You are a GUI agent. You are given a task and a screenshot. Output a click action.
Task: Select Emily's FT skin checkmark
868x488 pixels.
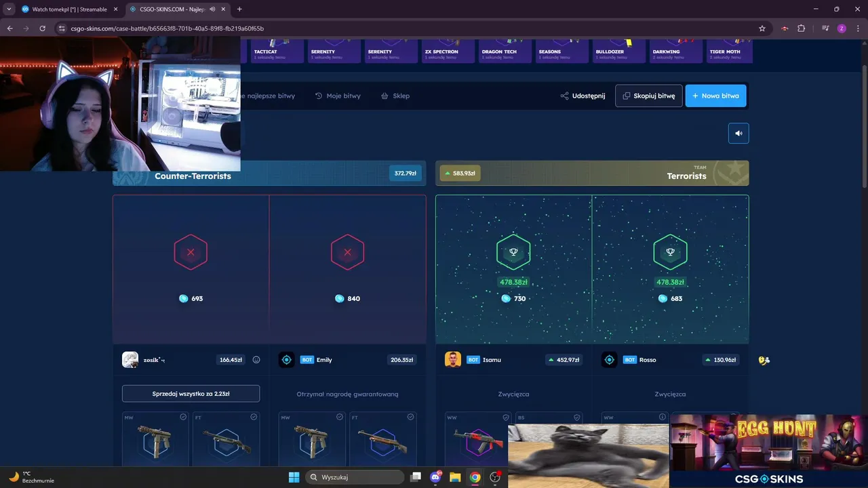coord(410,417)
